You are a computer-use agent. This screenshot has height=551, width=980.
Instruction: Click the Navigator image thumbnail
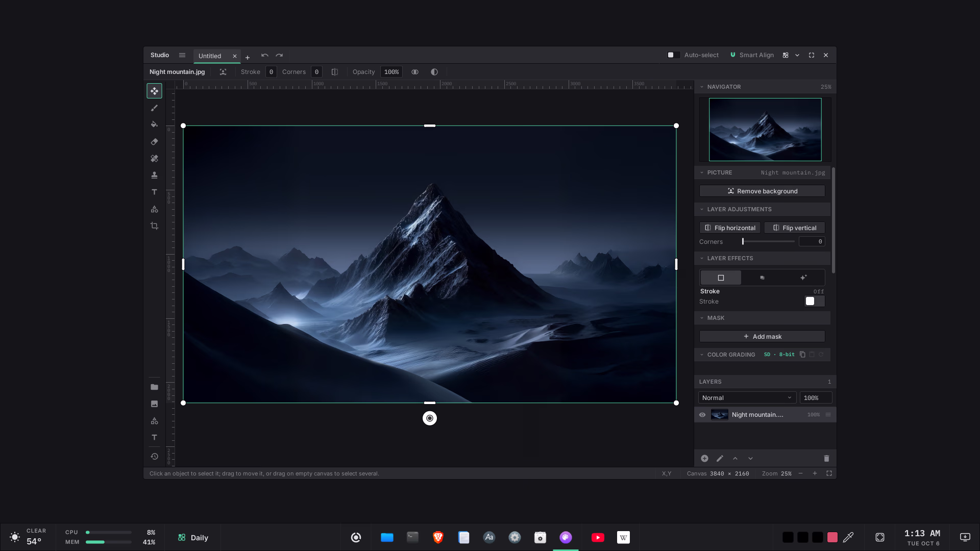[765, 130]
